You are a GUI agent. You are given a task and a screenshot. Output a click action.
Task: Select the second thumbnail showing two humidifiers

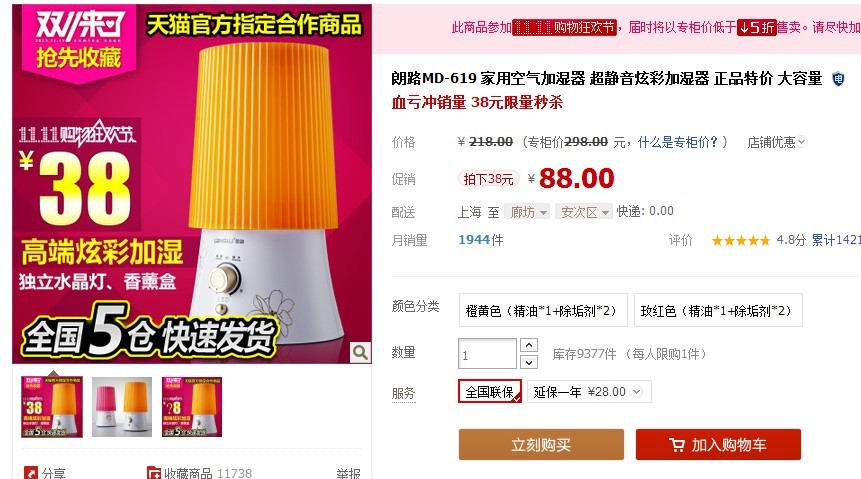pyautogui.click(x=122, y=407)
